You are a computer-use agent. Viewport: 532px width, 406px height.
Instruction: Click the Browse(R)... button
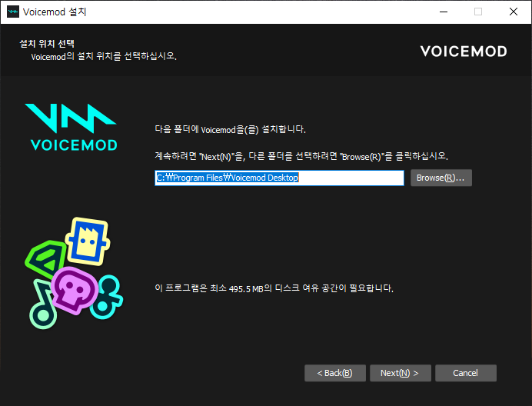point(441,178)
